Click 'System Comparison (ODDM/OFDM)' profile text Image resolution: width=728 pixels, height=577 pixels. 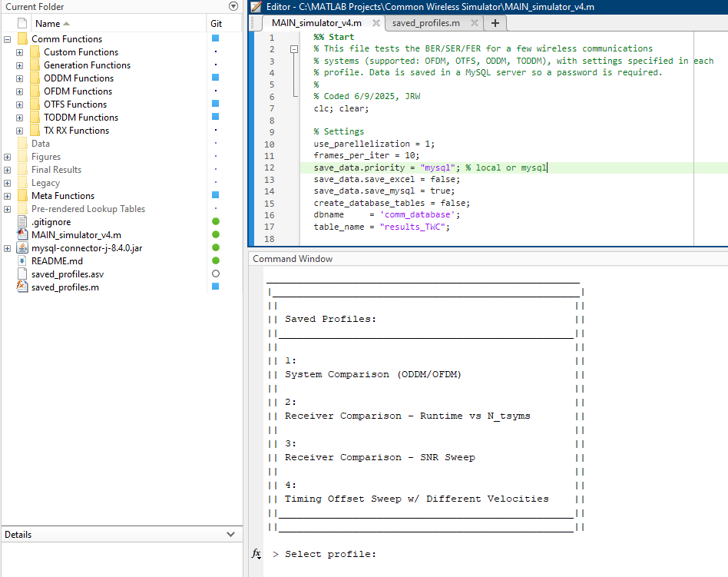click(x=372, y=374)
